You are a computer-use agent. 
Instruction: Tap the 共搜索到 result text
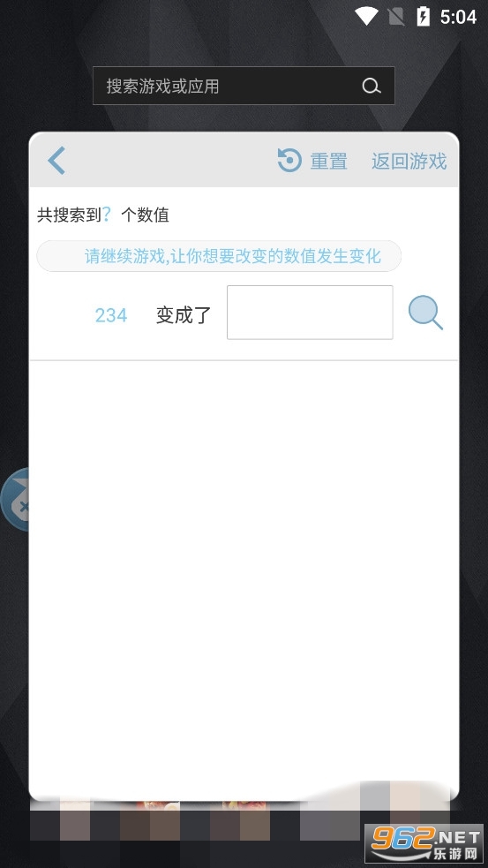69,215
